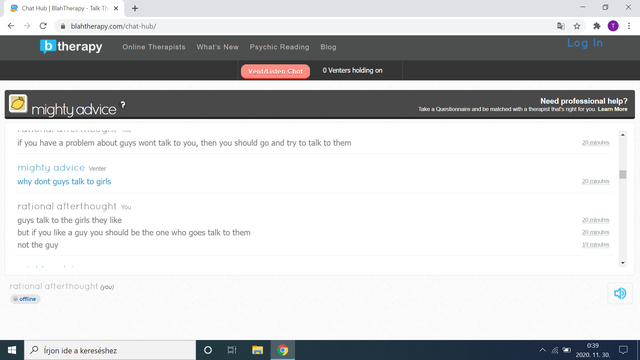Open the battery tray icon
This screenshot has height=360, width=640.
(567, 350)
